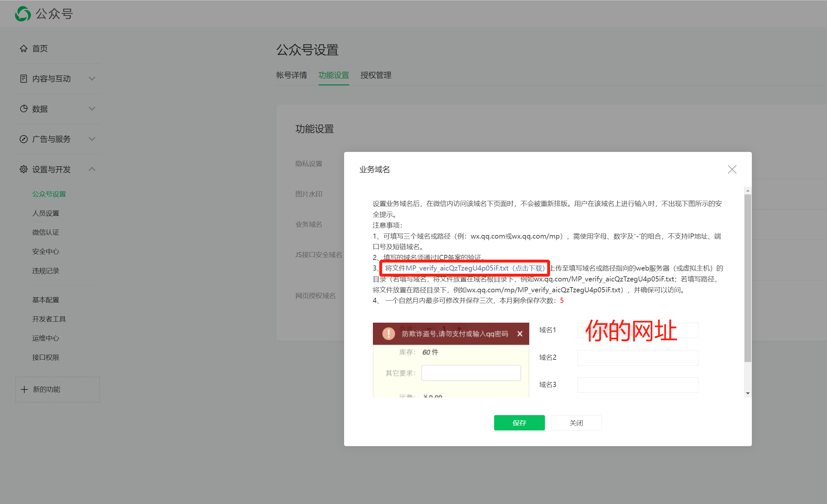Click the 关闭 button in the dialog

pos(576,423)
